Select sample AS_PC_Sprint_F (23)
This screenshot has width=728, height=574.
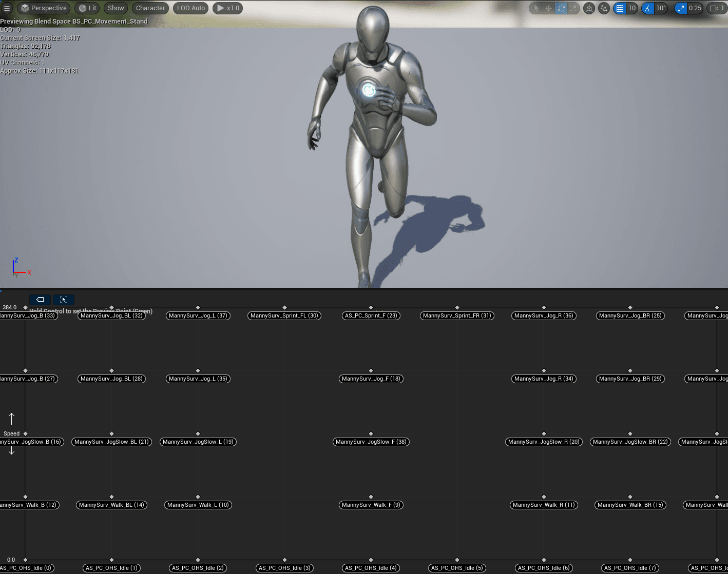(371, 315)
